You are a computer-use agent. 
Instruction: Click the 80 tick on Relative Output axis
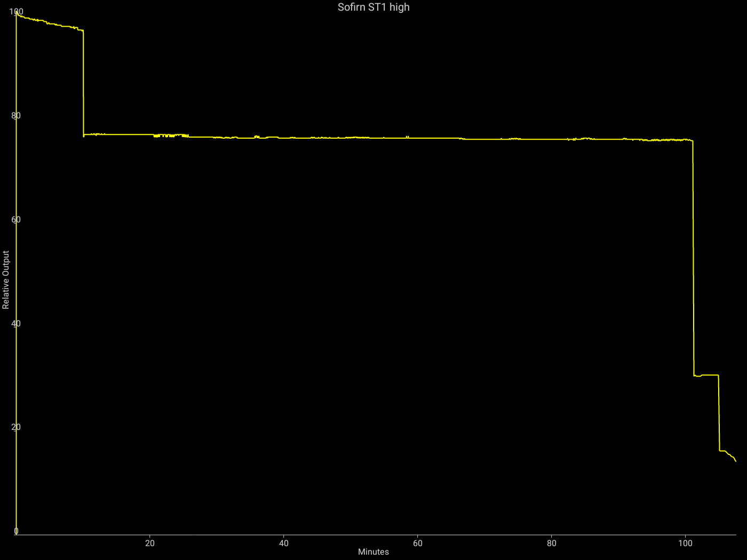(x=16, y=116)
